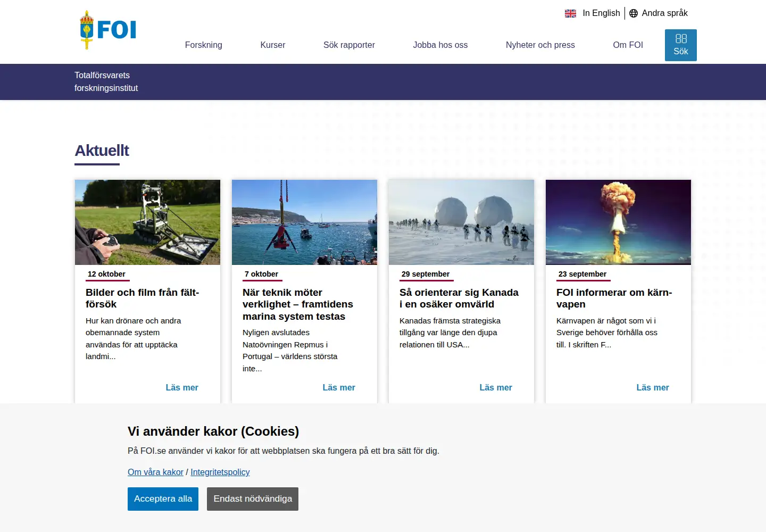Open headline 'Så orienterar sig Kanada'
This screenshot has width=766, height=532.
tap(459, 298)
